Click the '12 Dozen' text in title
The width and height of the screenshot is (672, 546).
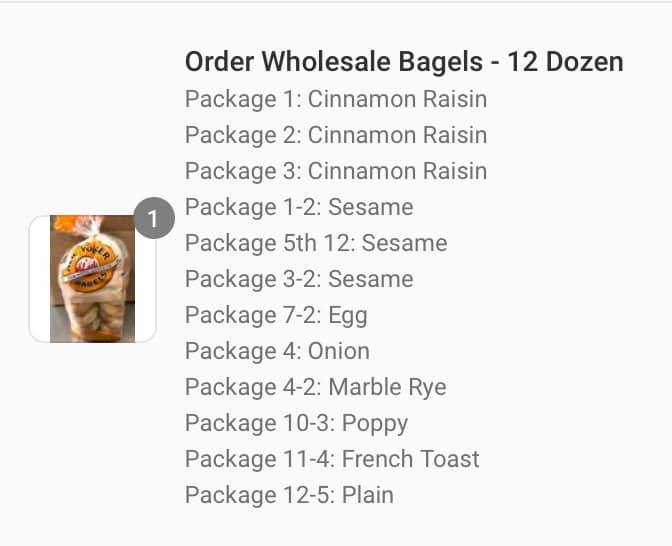[565, 61]
